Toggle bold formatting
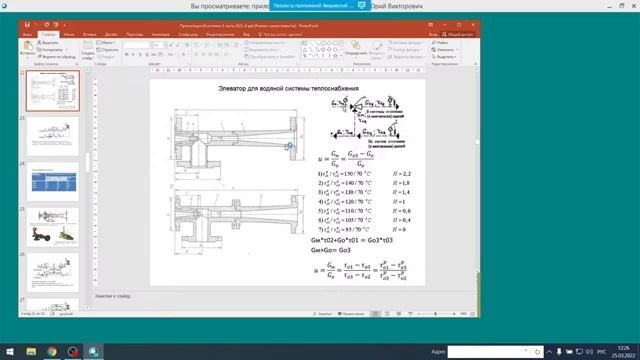640x360 pixels. (127, 54)
